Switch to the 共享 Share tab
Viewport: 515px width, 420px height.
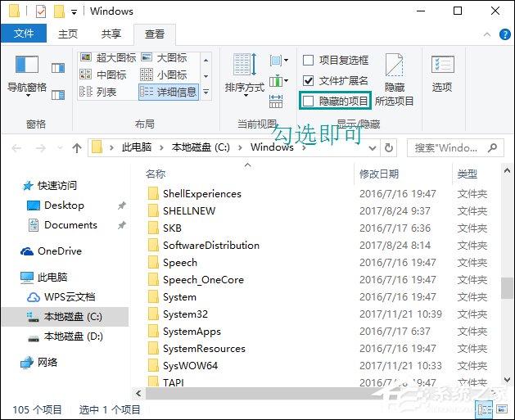[x=111, y=34]
